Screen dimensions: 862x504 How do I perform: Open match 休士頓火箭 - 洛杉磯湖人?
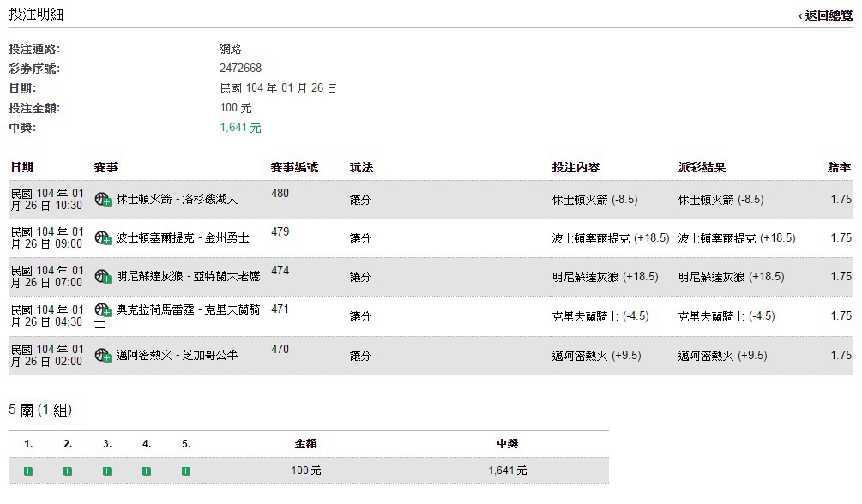[x=177, y=199]
